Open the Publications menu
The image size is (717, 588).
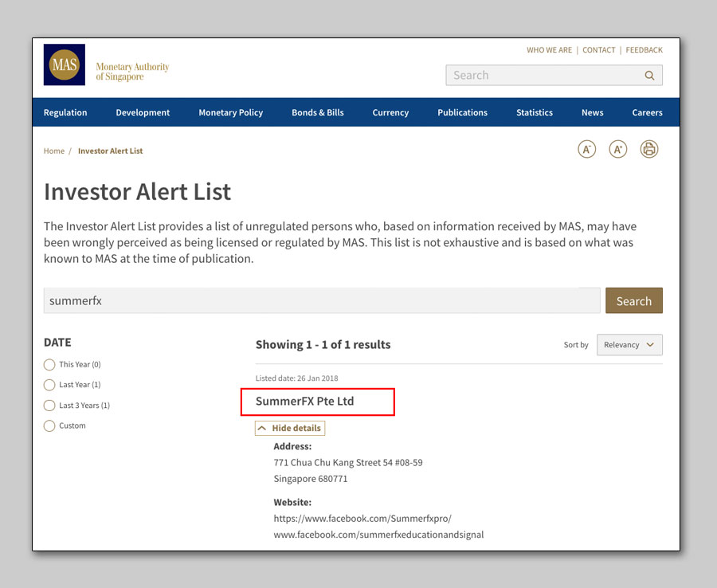(x=462, y=112)
